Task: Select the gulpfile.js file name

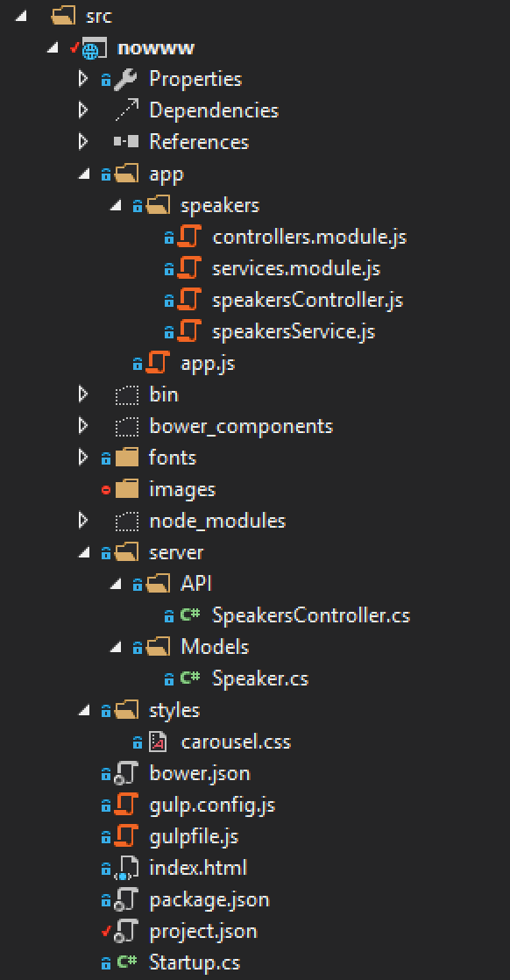Action: [x=194, y=836]
